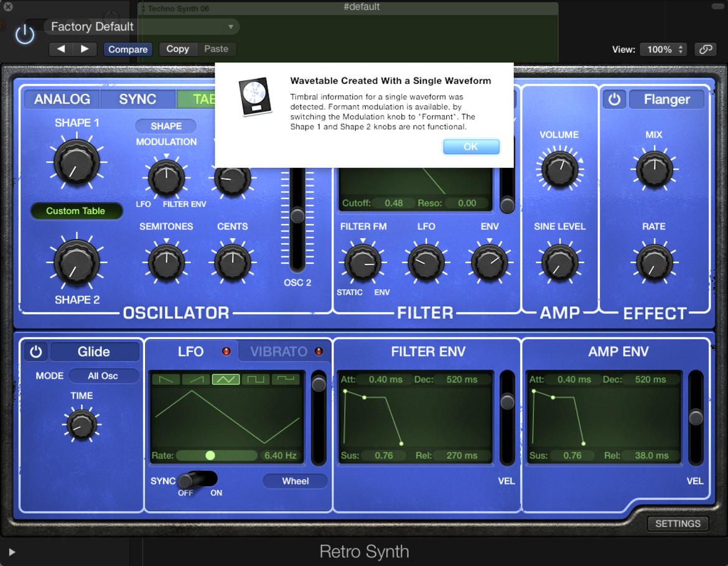Click the Copy button
Screen dimensions: 728x566
pyautogui.click(x=178, y=49)
